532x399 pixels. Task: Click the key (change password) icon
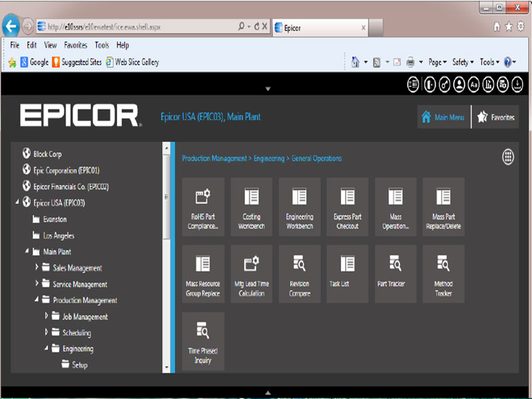[444, 84]
